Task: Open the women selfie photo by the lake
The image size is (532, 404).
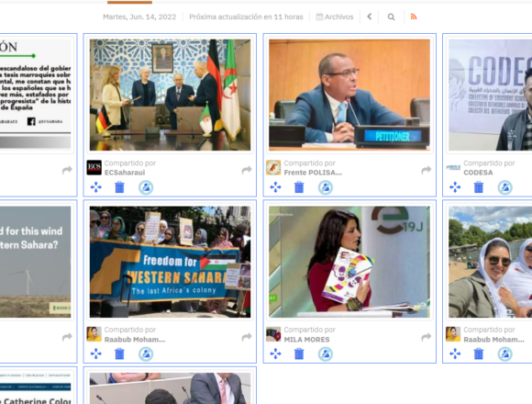Action: tap(491, 262)
